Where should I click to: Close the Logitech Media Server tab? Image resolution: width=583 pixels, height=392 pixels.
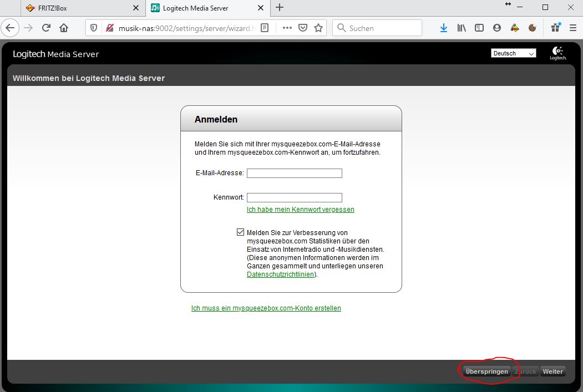[261, 8]
